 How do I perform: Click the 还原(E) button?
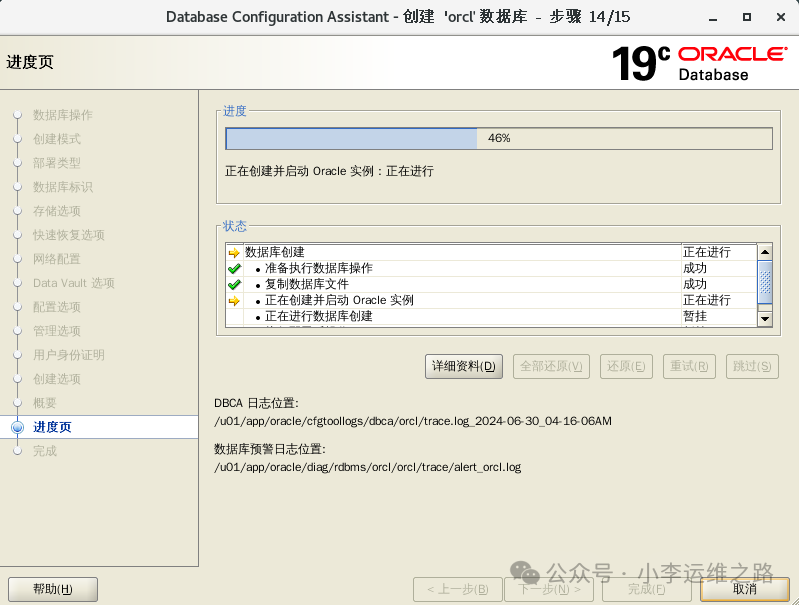[x=626, y=366]
